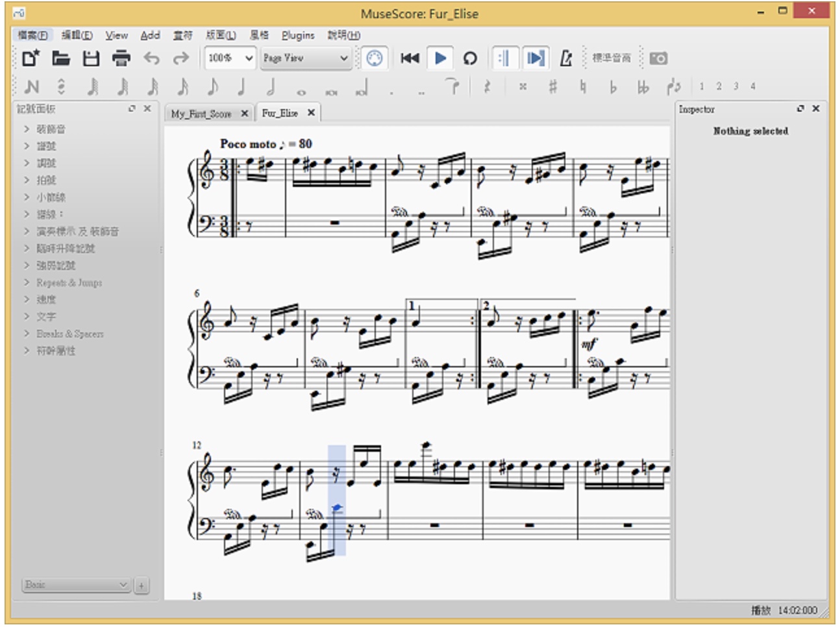Open the Plugins menu

coord(298,35)
